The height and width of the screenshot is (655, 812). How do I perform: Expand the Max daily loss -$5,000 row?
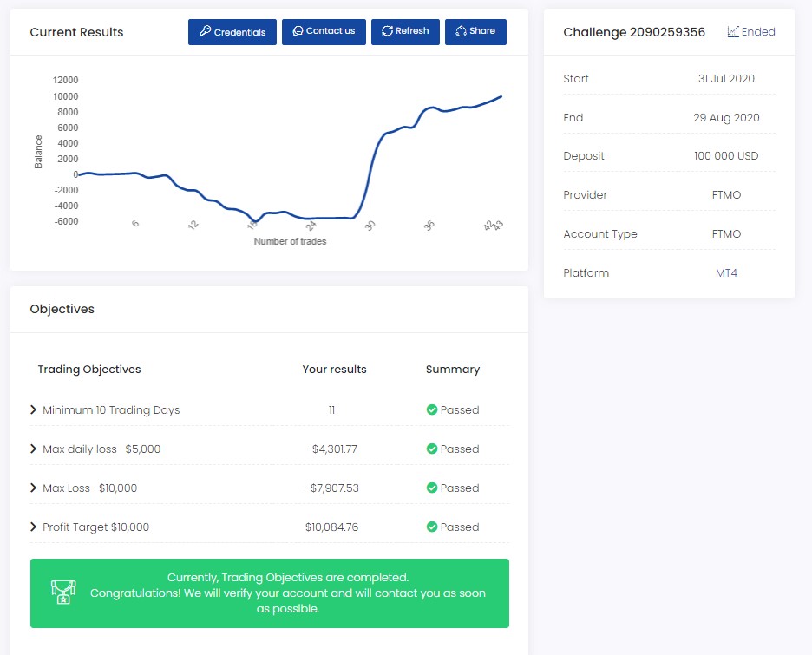tap(34, 449)
